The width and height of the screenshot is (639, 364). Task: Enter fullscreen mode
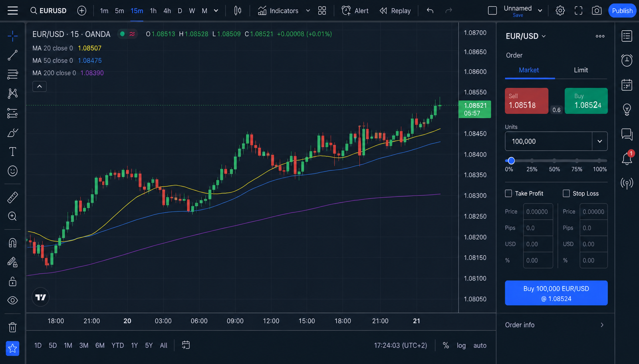(x=578, y=11)
